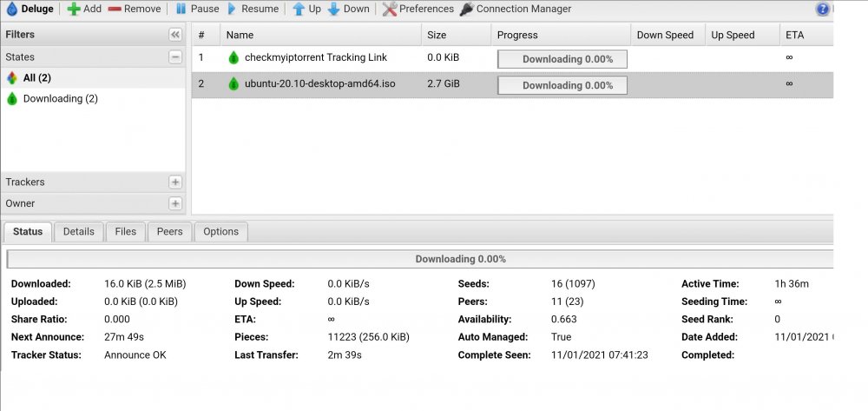Click Availability value 0.663
The height and width of the screenshot is (411, 868).
coord(563,319)
